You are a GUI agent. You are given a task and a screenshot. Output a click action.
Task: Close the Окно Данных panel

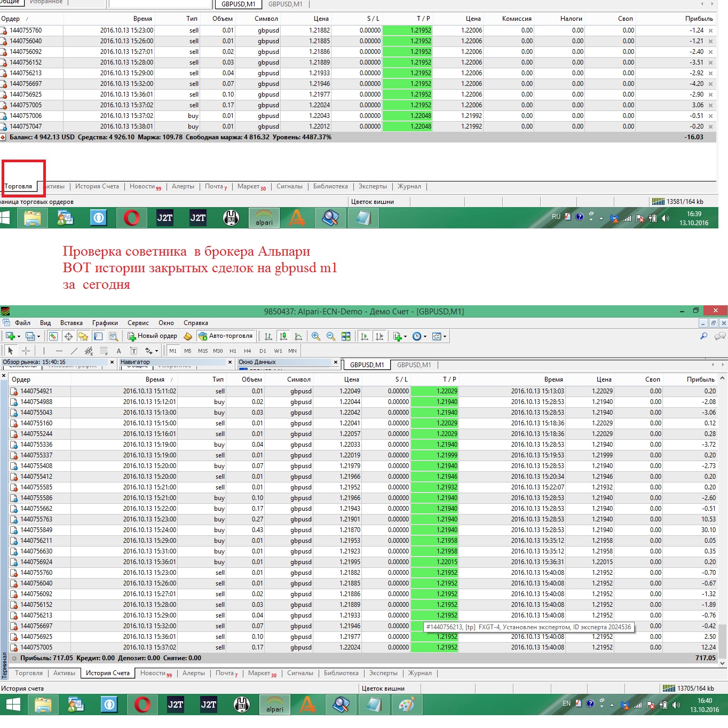point(336,362)
